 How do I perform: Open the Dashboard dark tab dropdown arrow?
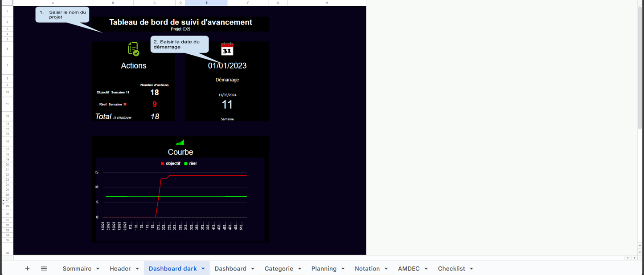[x=203, y=269]
